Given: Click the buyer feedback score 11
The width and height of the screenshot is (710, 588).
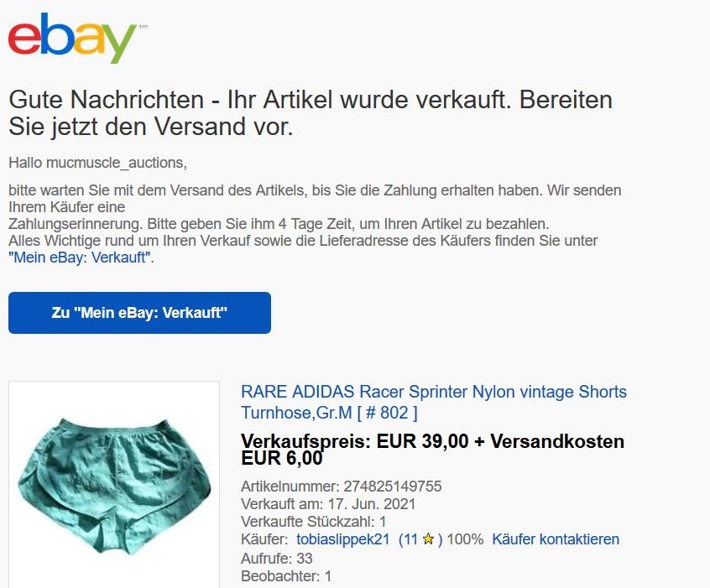Looking at the screenshot, I should coord(410,539).
